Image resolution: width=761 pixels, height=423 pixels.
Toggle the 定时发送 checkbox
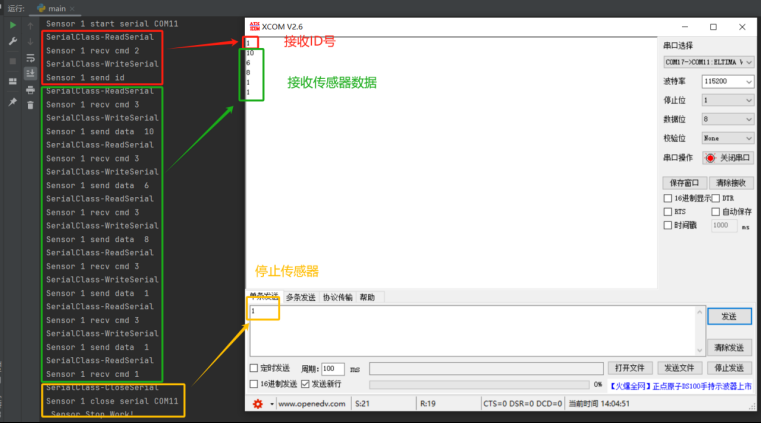(253, 368)
